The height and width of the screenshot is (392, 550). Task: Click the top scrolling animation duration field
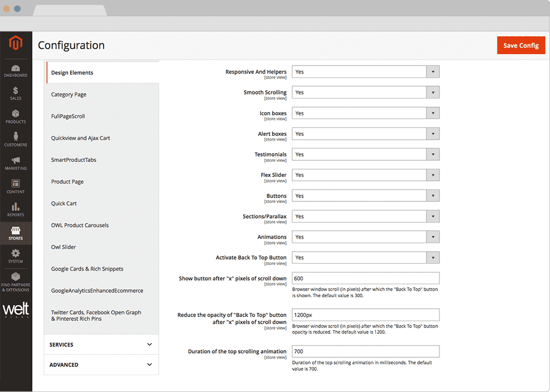click(365, 352)
